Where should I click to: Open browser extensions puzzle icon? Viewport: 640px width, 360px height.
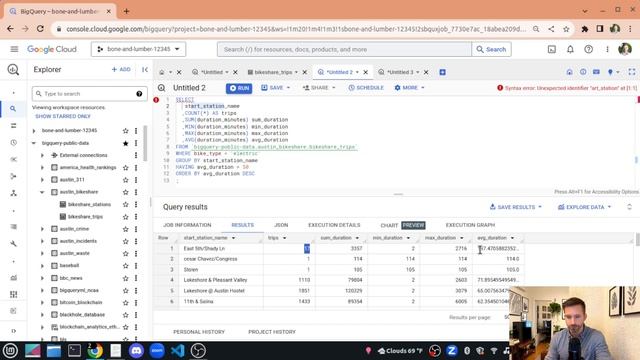click(x=585, y=29)
